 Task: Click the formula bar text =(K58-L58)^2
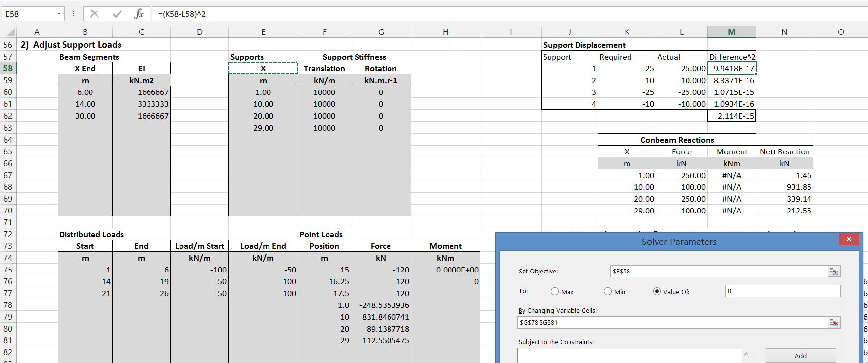pyautogui.click(x=182, y=14)
